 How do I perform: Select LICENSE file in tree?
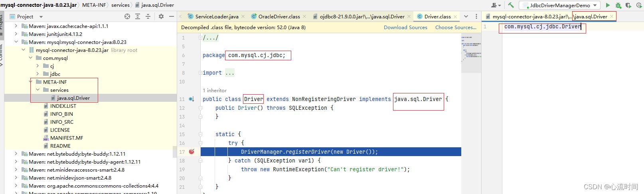tap(60, 130)
